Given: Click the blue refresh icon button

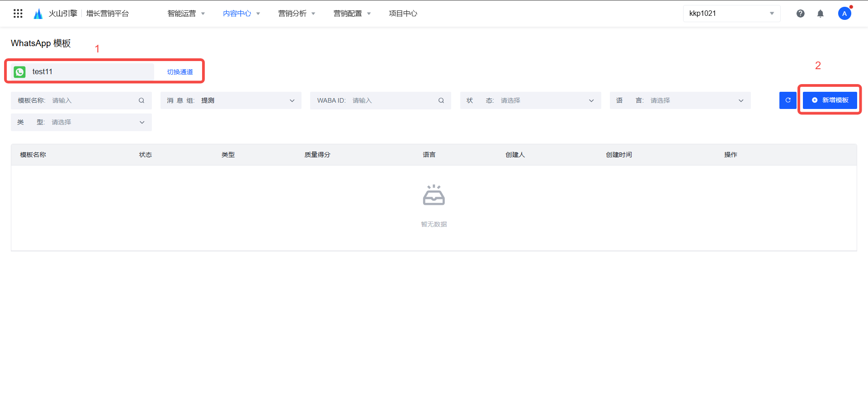Looking at the screenshot, I should [x=788, y=100].
